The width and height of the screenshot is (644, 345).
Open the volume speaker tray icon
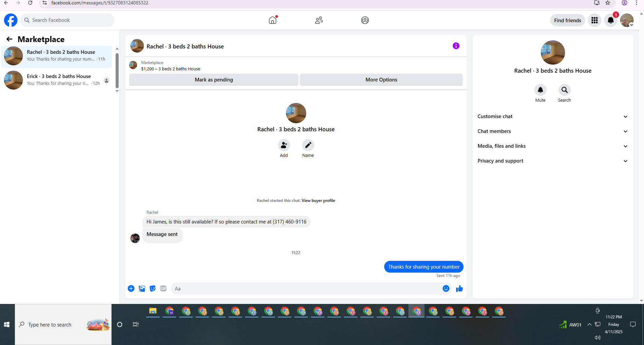pyautogui.click(x=597, y=338)
